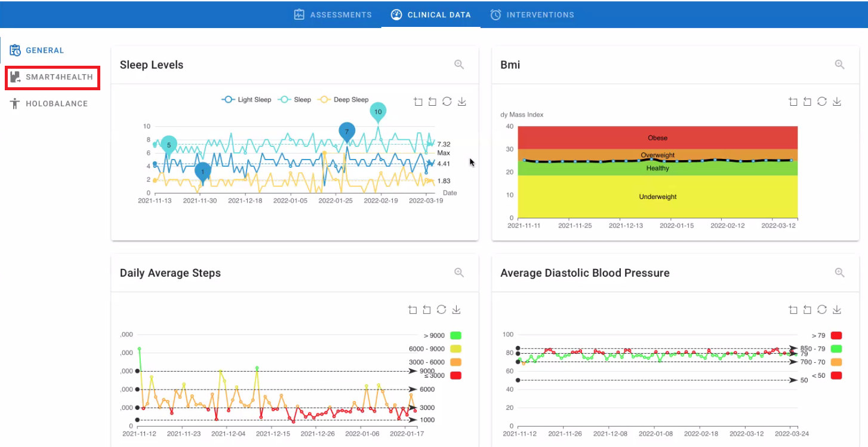Screen dimensions: 868x447
Task: Click the Daily Average Steps card title
Action: 170,273
